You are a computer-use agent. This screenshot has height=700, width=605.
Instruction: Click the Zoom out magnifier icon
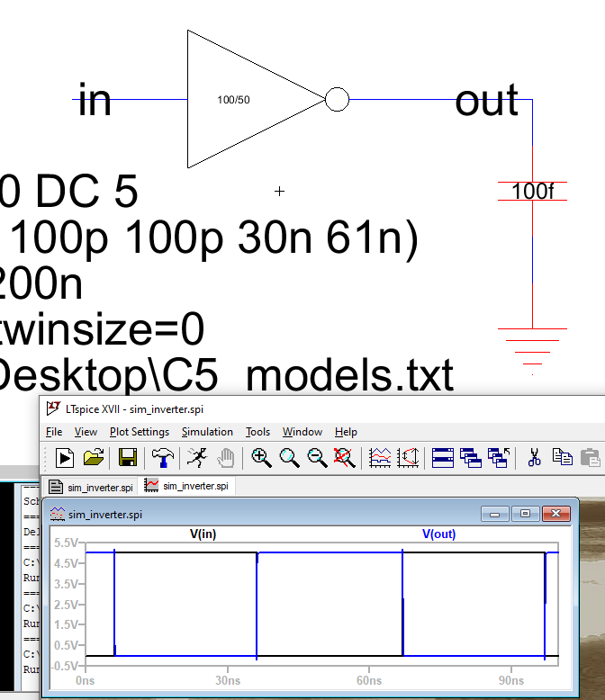(x=317, y=458)
